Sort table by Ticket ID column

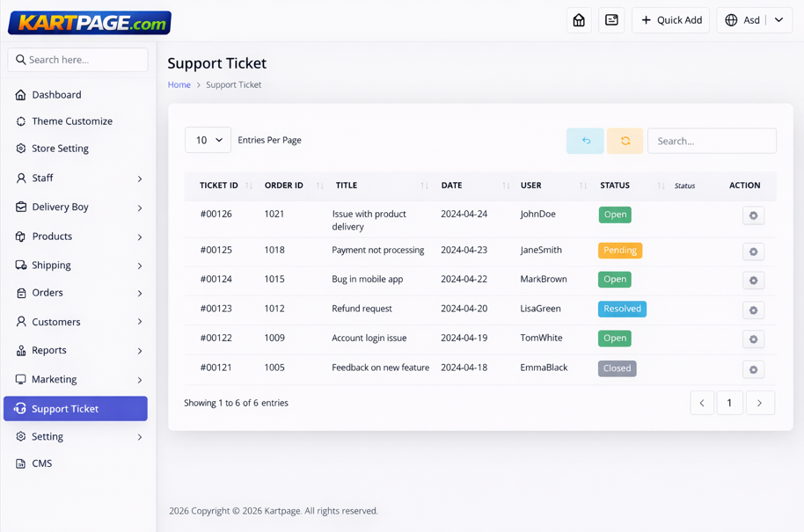tap(220, 186)
